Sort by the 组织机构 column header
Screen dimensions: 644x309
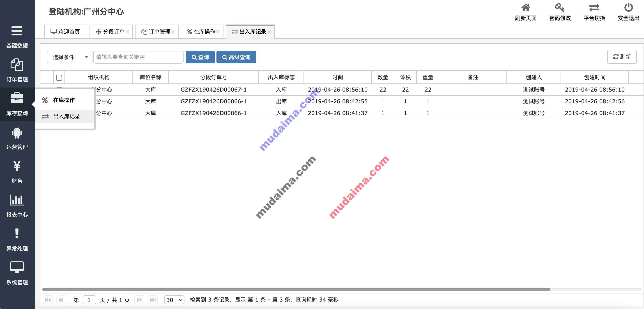click(x=99, y=77)
